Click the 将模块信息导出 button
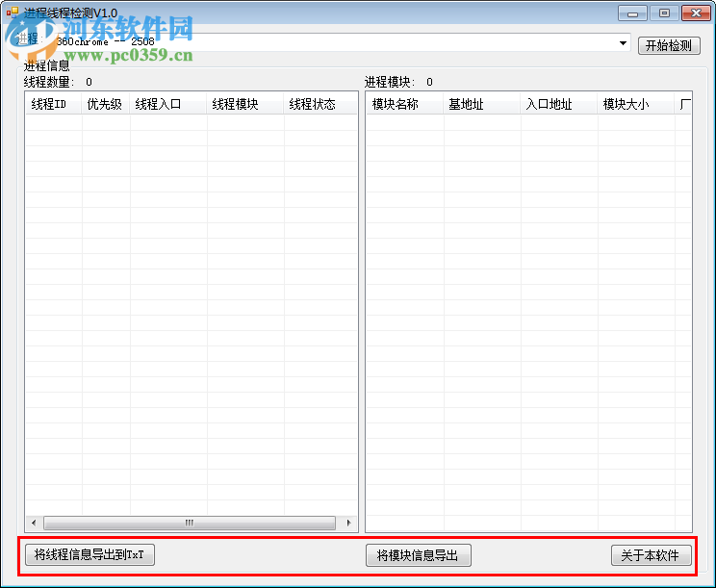 click(x=419, y=555)
